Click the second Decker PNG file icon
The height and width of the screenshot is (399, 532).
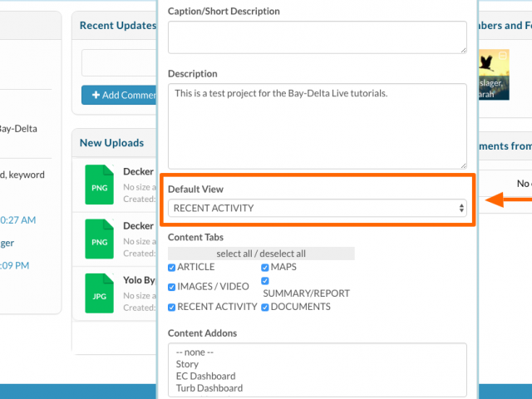99,239
